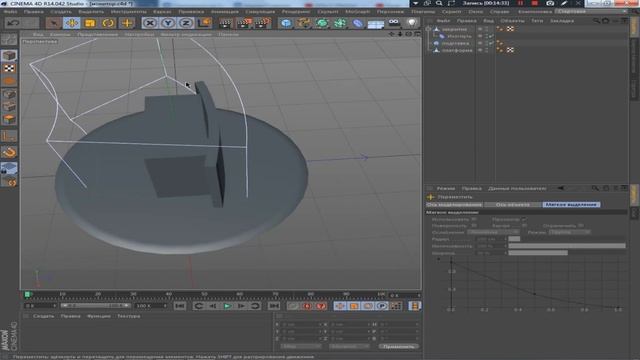Viewport: 640px width, 360px height.
Task: Toggle automatic keyframing
Action: click(321, 306)
